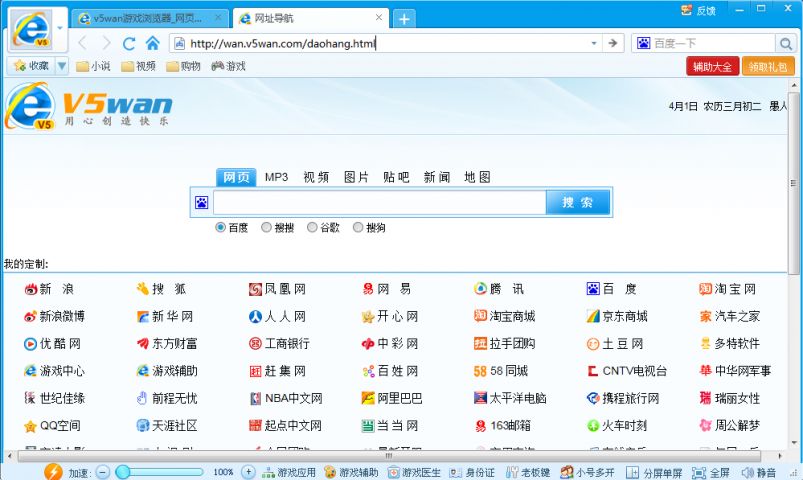Select the 百度 radio button
The height and width of the screenshot is (480, 803).
tap(220, 227)
